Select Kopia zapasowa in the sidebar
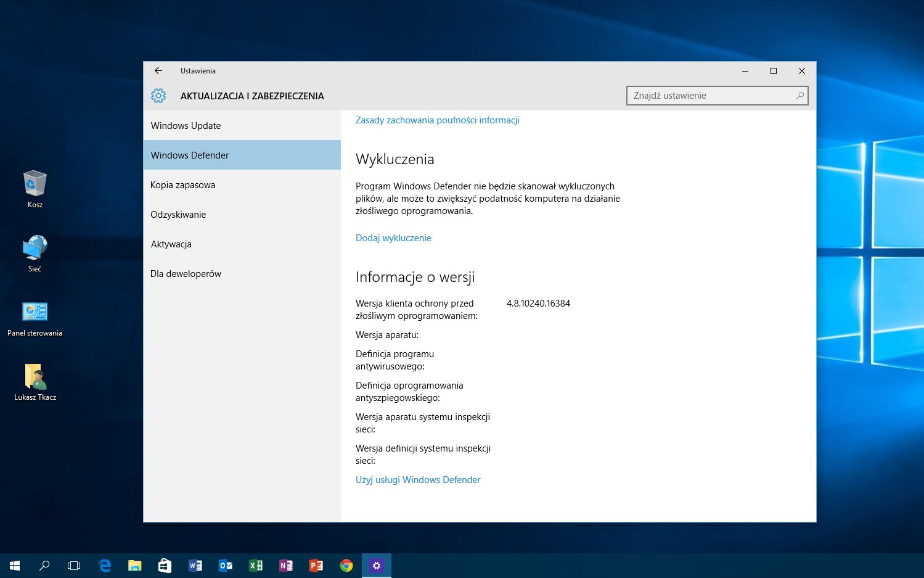 coord(182,185)
